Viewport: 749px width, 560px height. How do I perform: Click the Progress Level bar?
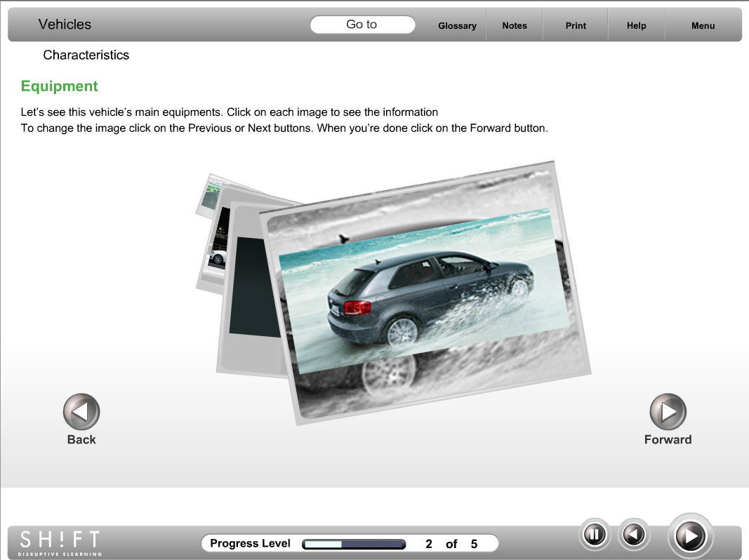tap(354, 544)
